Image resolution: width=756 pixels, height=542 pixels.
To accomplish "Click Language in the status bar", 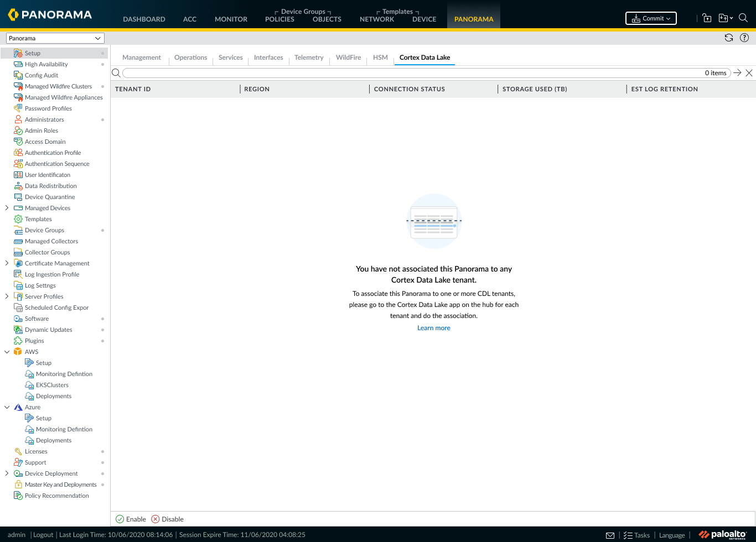I will tap(672, 535).
